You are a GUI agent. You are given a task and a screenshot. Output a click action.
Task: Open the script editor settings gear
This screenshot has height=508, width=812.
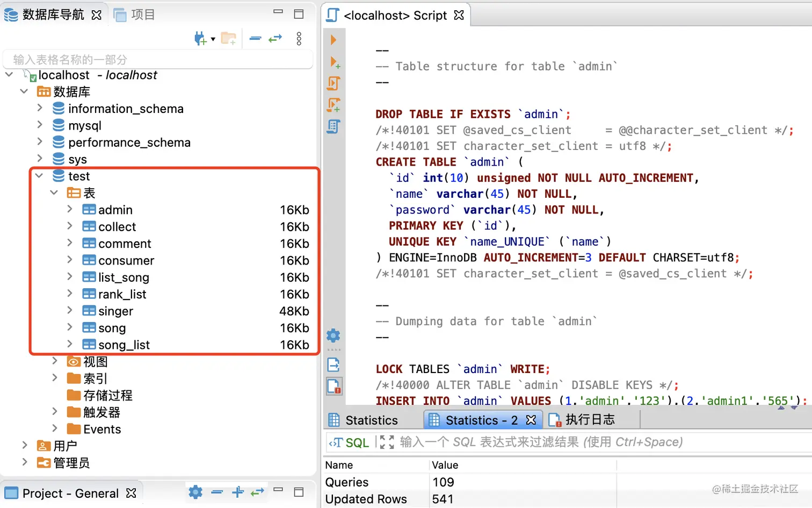click(334, 336)
